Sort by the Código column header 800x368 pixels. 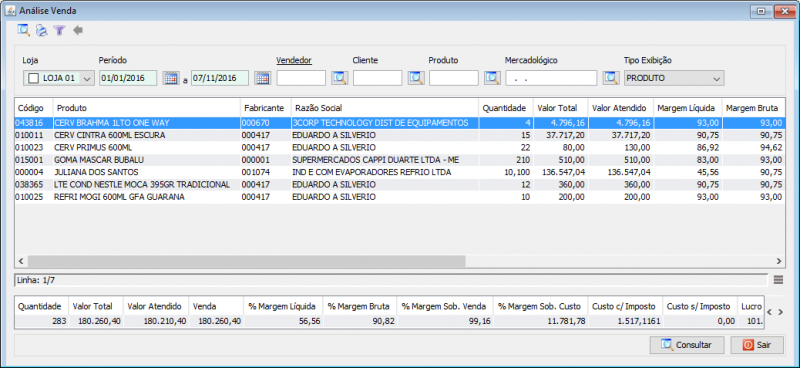click(34, 108)
